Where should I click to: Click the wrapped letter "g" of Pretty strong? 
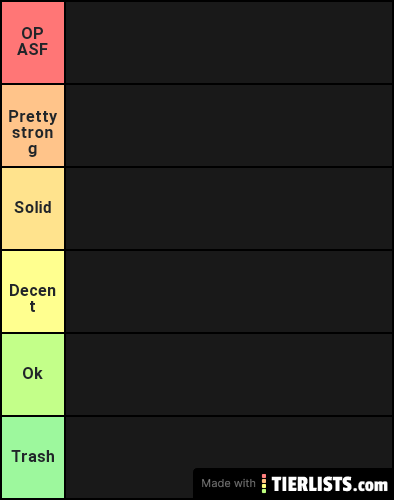coord(33,150)
